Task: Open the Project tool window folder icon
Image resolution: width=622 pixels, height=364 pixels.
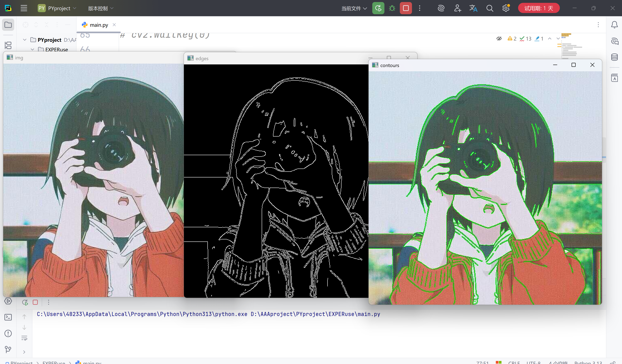Action: 8,25
